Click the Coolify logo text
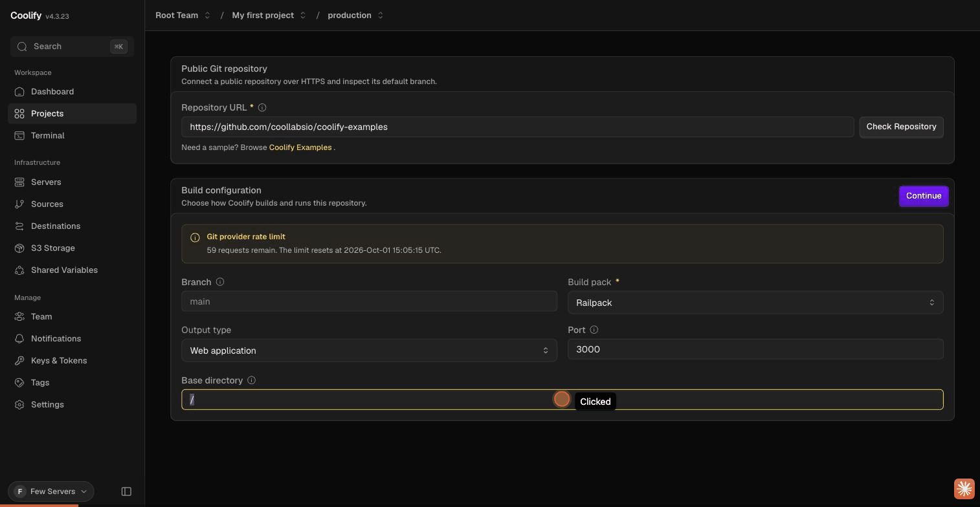This screenshot has width=980, height=507. click(26, 16)
